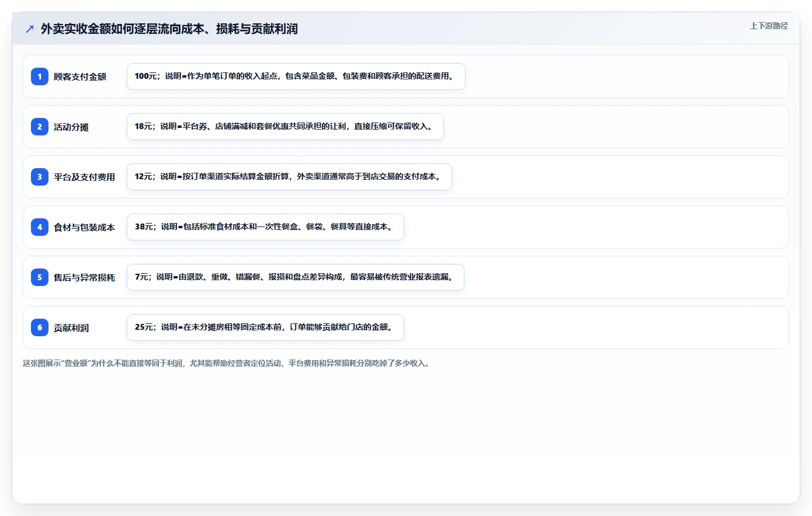Click the footnote starting 这张图展示“营业额”
Screen dimensions: 812x516
pyautogui.click(x=227, y=363)
